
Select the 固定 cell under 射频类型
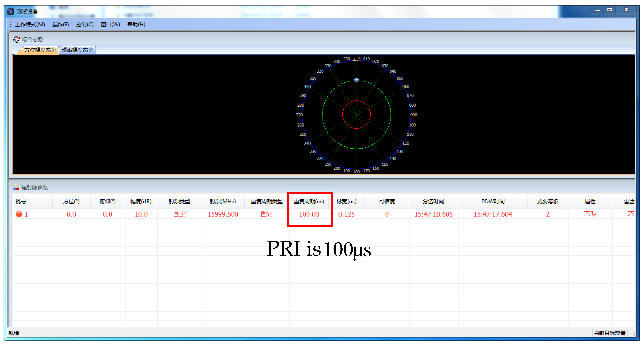click(x=179, y=214)
